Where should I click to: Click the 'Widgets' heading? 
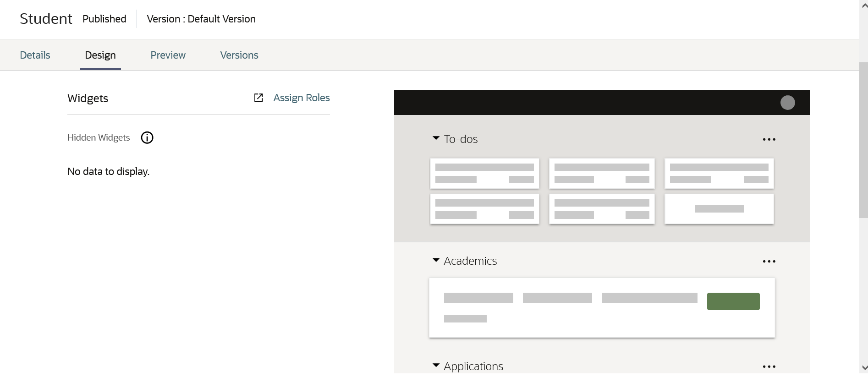coord(88,98)
